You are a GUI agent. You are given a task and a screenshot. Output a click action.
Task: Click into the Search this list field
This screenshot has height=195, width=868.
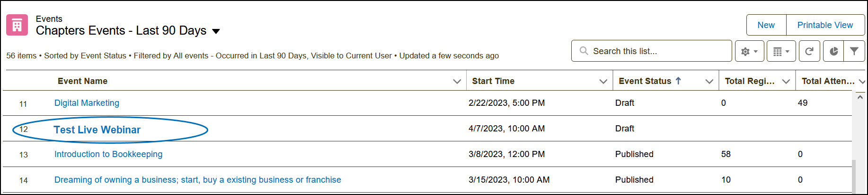point(658,51)
